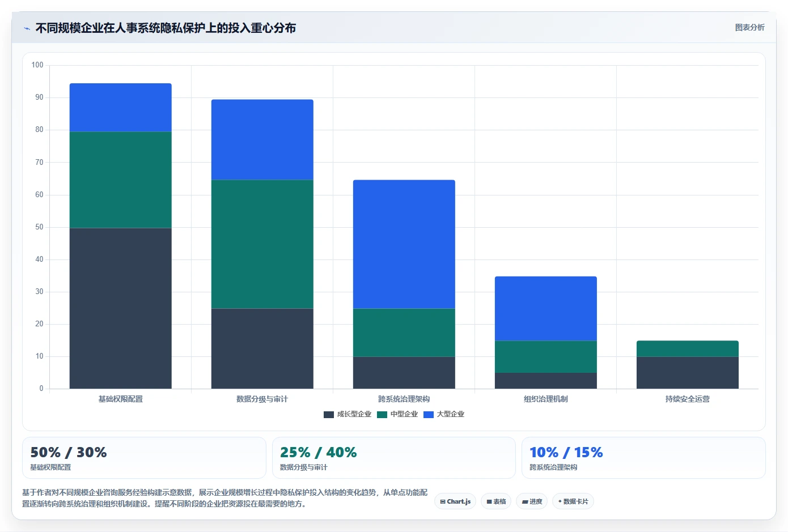Toggle the 中型企业 legend item

[x=397, y=414]
